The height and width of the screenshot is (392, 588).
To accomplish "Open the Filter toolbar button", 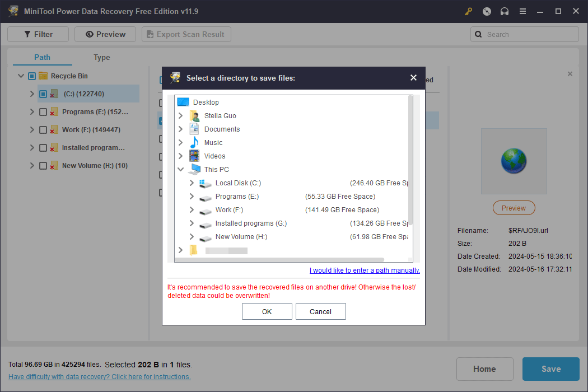I will [38, 34].
